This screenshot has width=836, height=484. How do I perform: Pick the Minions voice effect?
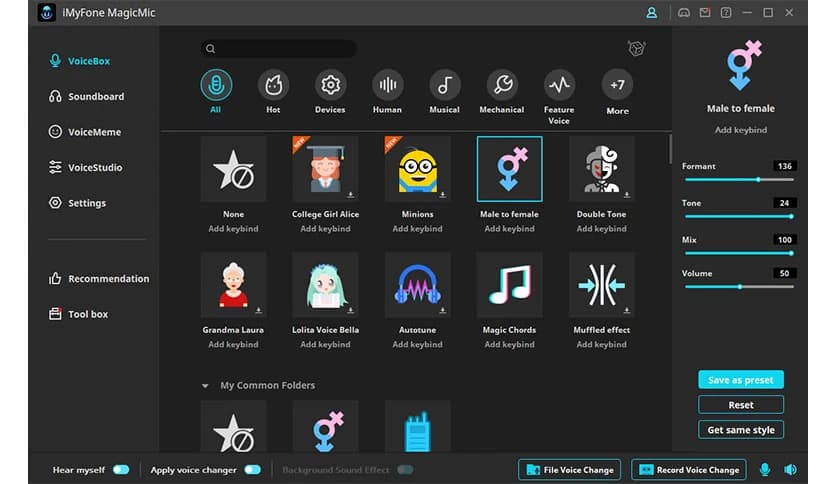(x=418, y=169)
